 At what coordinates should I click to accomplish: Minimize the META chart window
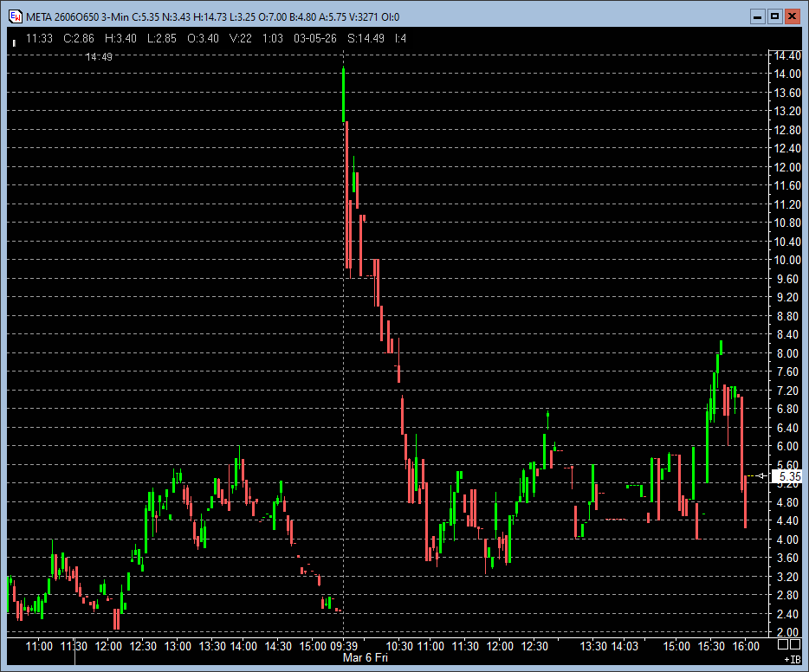[757, 16]
